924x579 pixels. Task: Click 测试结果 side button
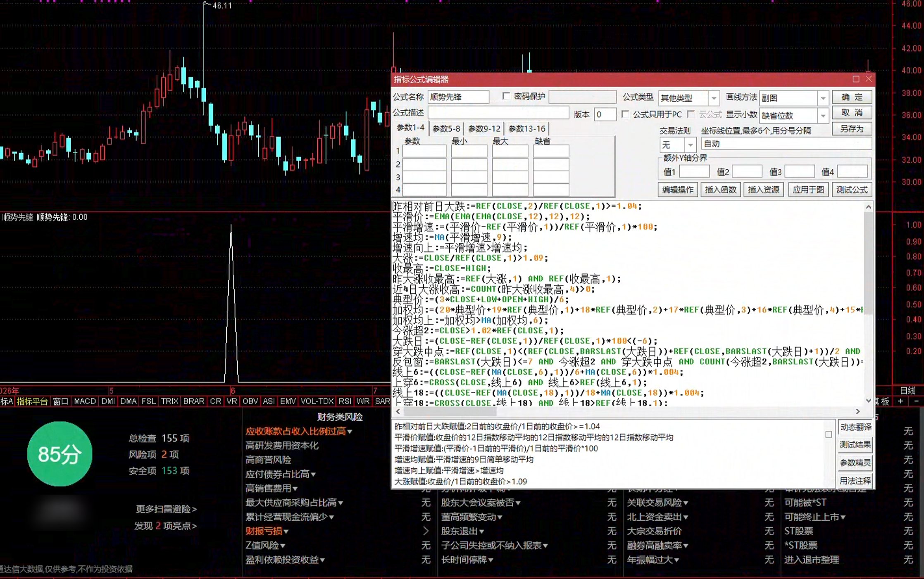coord(855,445)
